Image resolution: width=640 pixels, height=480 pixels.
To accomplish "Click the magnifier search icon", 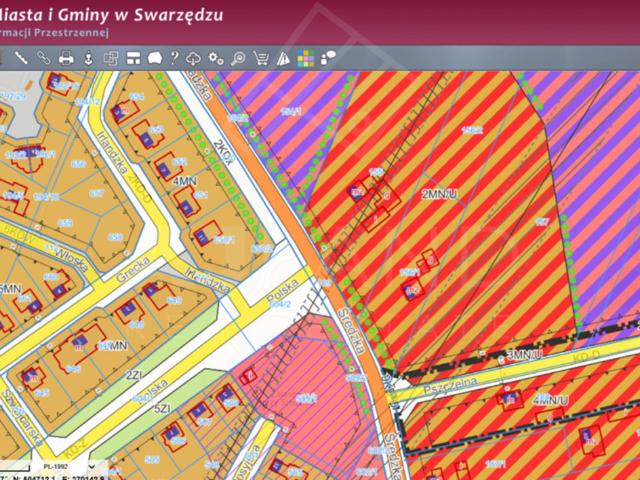I will coord(239,57).
